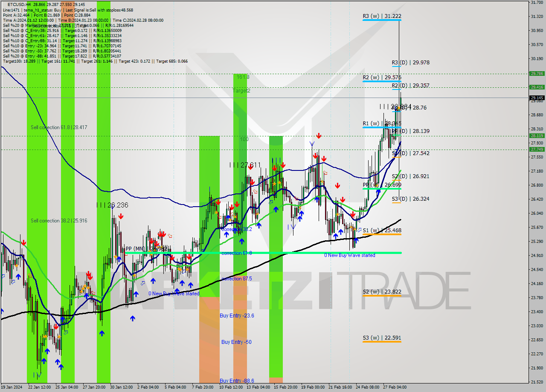
Task: Click the green 28.119 price tag
Action: pyautogui.click(x=537, y=136)
